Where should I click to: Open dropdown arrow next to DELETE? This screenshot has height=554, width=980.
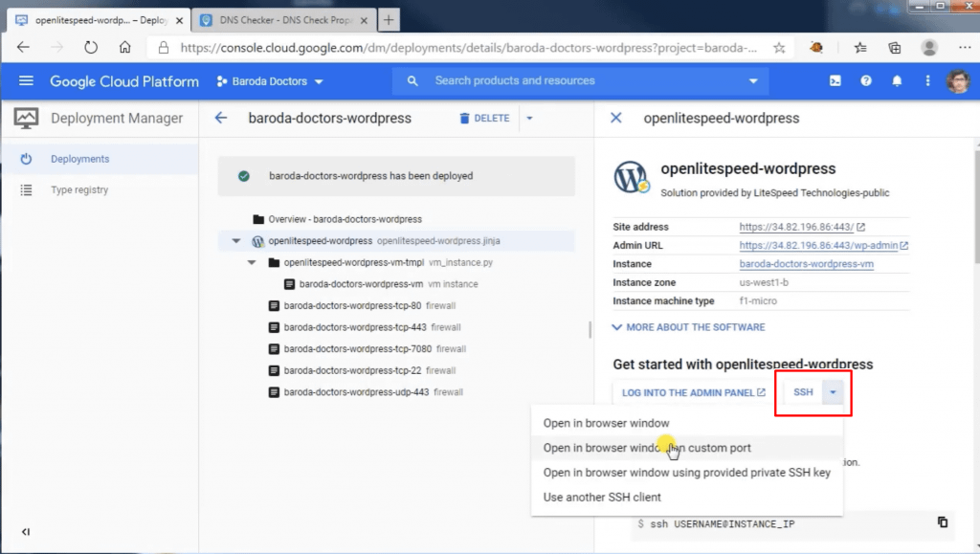click(x=529, y=118)
